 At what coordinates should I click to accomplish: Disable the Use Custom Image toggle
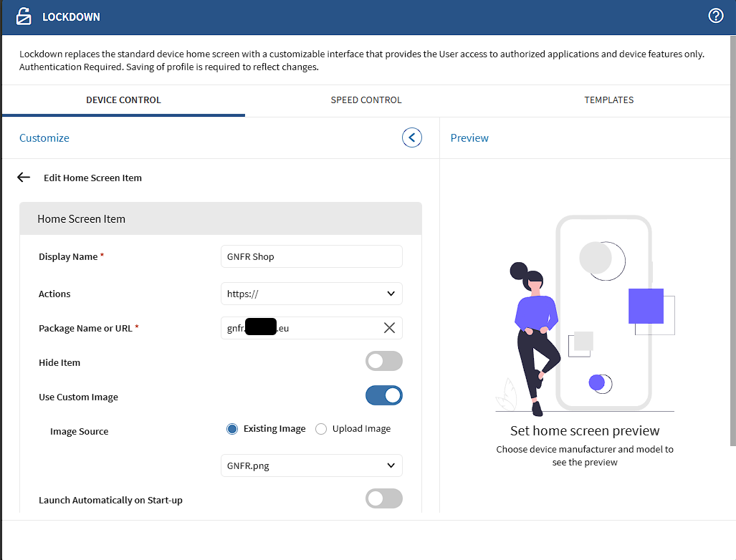(383, 395)
